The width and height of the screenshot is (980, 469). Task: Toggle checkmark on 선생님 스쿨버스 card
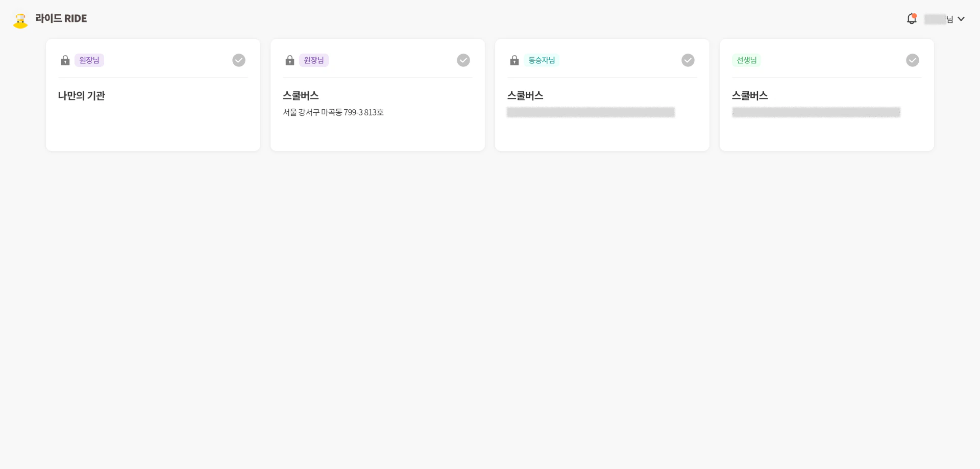[x=913, y=60]
